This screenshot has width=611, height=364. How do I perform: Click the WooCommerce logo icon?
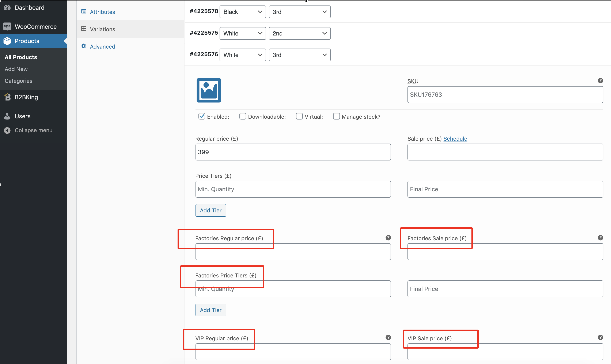[7, 26]
